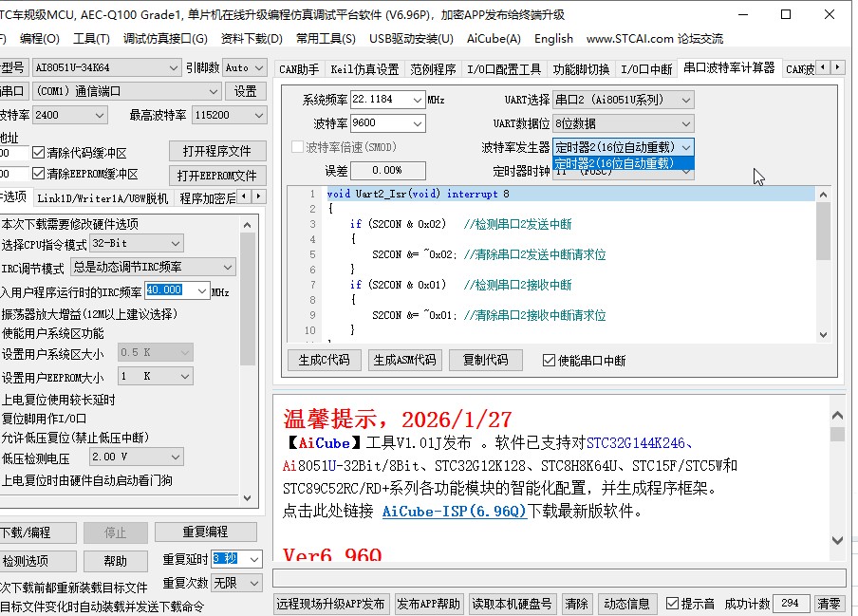Turn off the 提示音 checkbox
The width and height of the screenshot is (858, 616).
(674, 602)
